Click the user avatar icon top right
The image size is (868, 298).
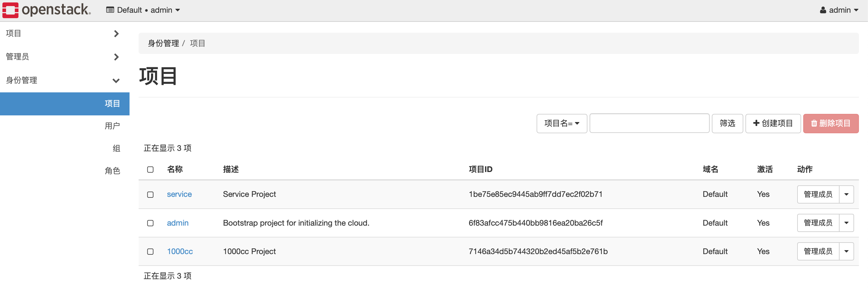[x=823, y=10]
